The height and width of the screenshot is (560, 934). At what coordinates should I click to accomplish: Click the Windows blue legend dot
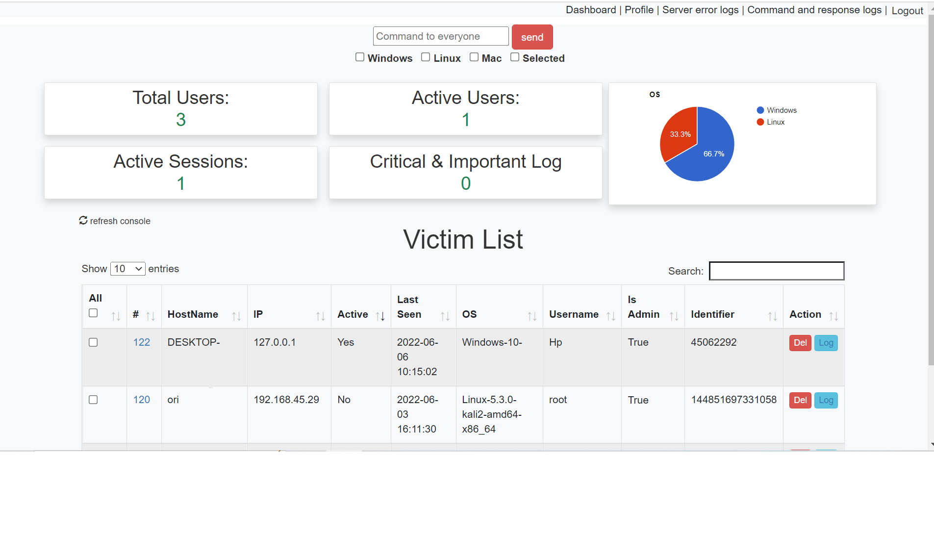760,110
